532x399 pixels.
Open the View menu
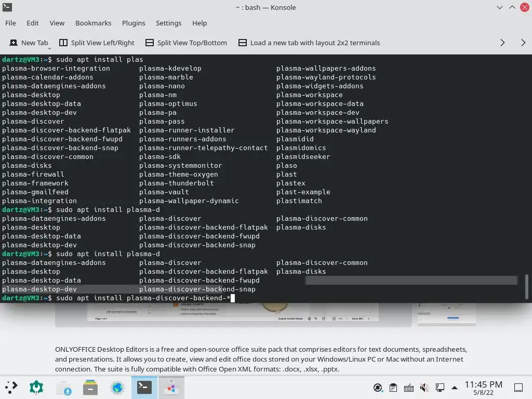[x=57, y=23]
